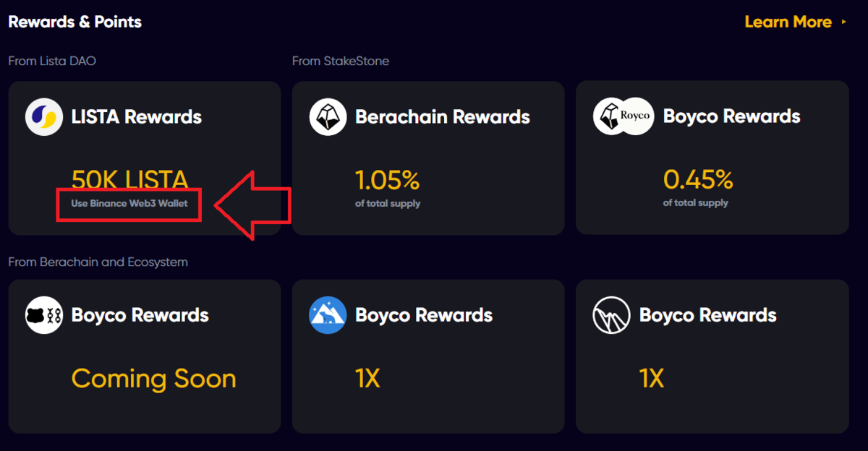Click the From StakeStone section label
868x451 pixels.
pos(341,61)
